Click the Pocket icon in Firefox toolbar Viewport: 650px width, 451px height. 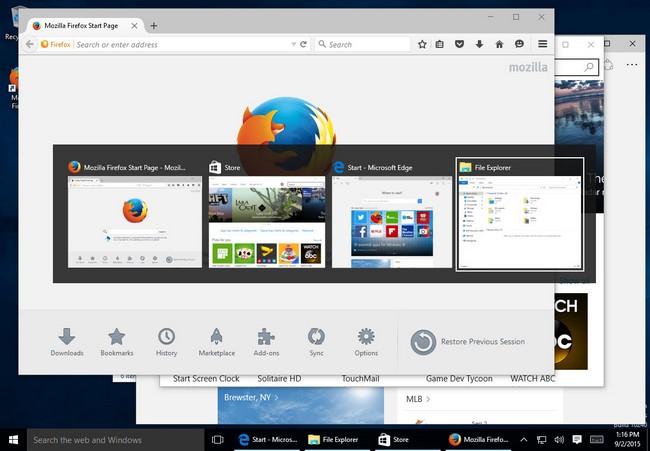pyautogui.click(x=459, y=44)
